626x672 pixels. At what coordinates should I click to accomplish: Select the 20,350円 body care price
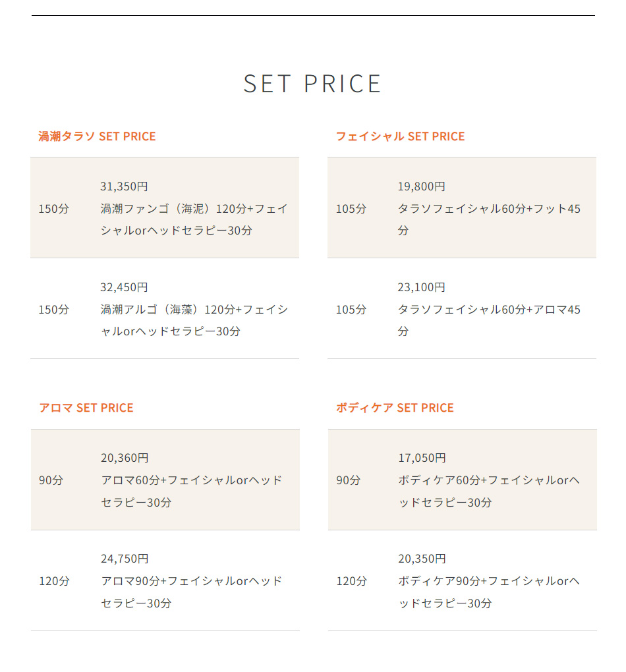pyautogui.click(x=422, y=559)
